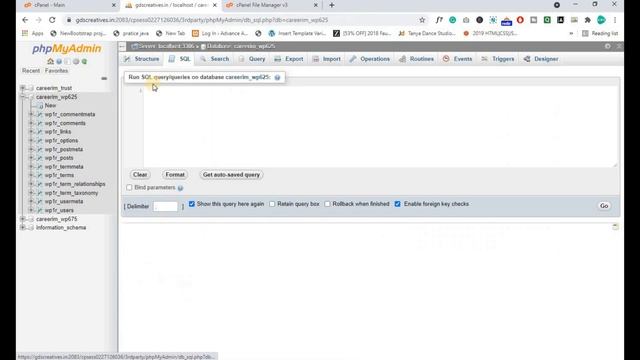Click the browser back arrow
This screenshot has height=360, width=640.
click(x=25, y=20)
